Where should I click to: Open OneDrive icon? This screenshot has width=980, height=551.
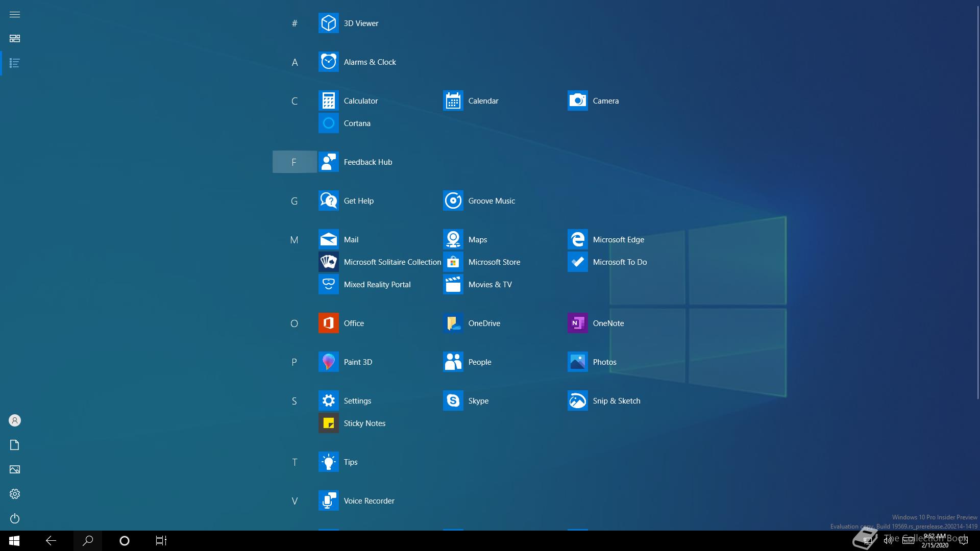(x=453, y=323)
